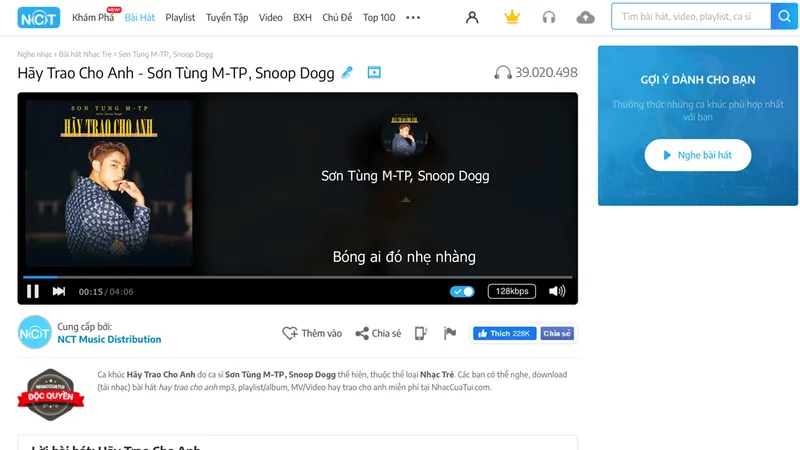Open the Chủ Đề menu
Viewport: 800px width, 450px height.
click(337, 18)
